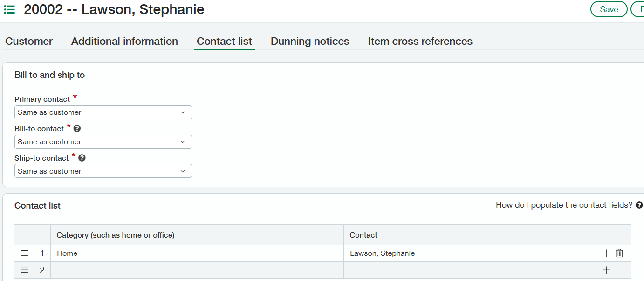Expand the Primary contact dropdown
The height and width of the screenshot is (281, 644).
coord(103,112)
